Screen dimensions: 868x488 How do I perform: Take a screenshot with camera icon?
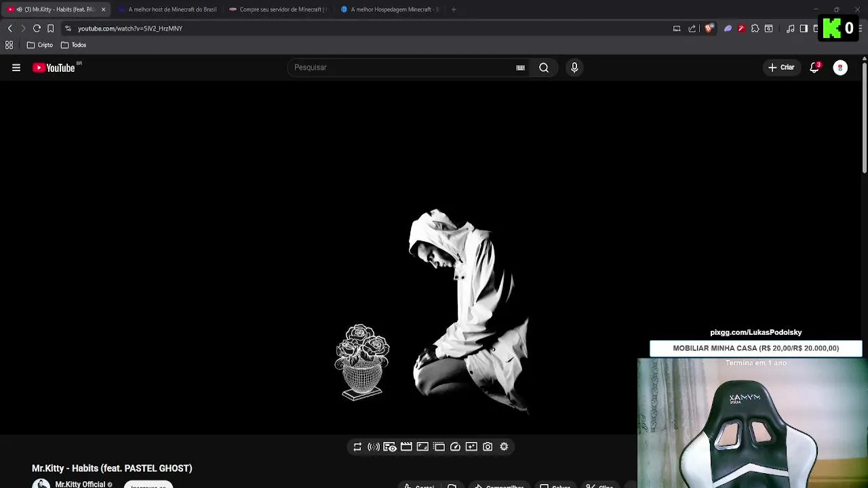(488, 447)
